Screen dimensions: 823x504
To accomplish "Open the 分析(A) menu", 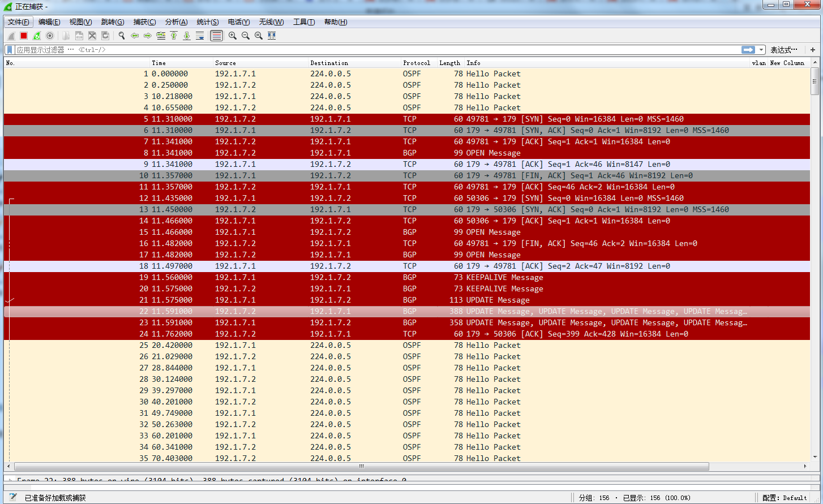I will [176, 22].
